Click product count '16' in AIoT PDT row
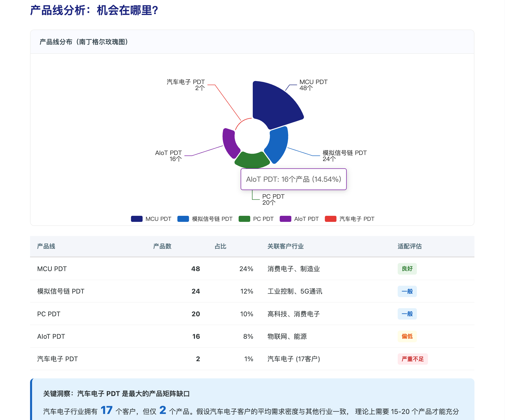 pos(196,336)
